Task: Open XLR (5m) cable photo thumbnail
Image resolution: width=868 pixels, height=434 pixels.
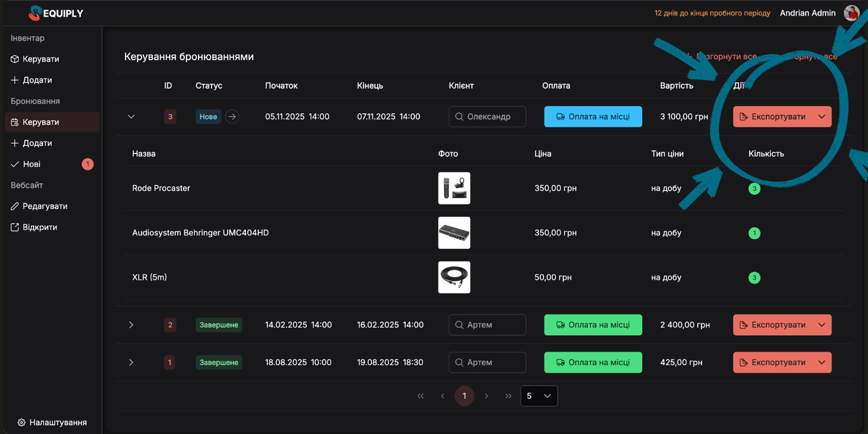Action: [454, 277]
